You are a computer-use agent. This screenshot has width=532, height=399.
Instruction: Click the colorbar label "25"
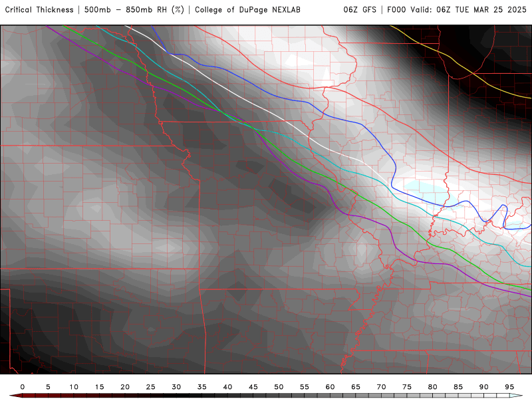[151, 387]
